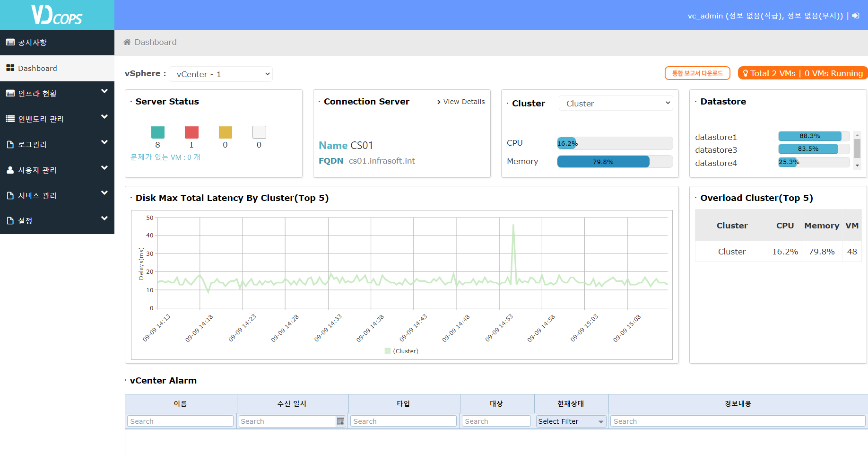This screenshot has height=454, width=868.
Task: Select Dashboard in the sidebar
Action: pyautogui.click(x=57, y=68)
